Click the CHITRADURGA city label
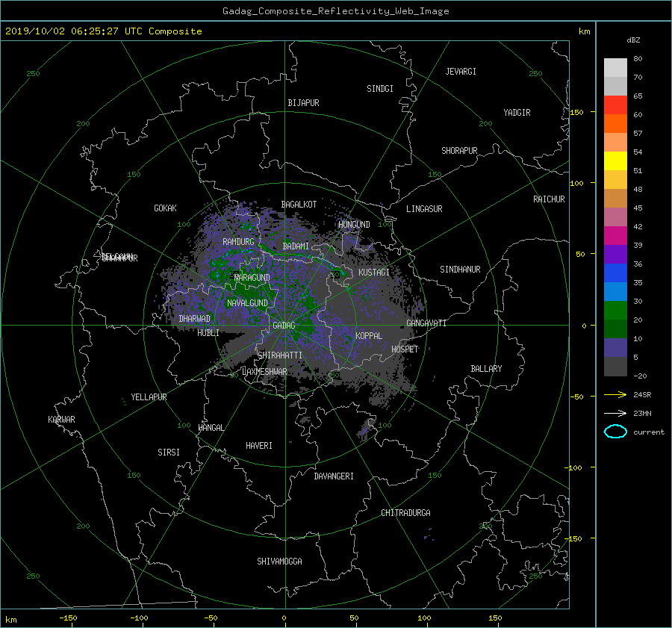672x628 pixels. [x=405, y=513]
